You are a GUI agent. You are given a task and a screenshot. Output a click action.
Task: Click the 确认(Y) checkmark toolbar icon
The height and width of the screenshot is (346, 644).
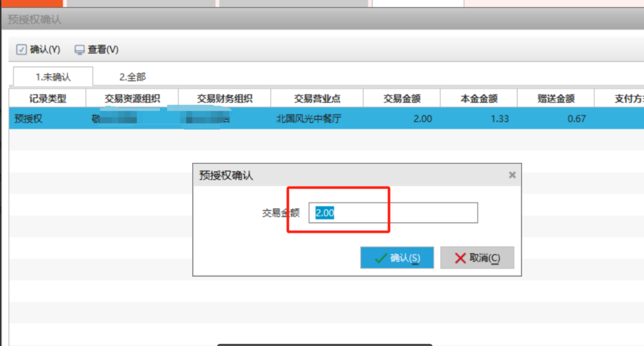tap(21, 50)
